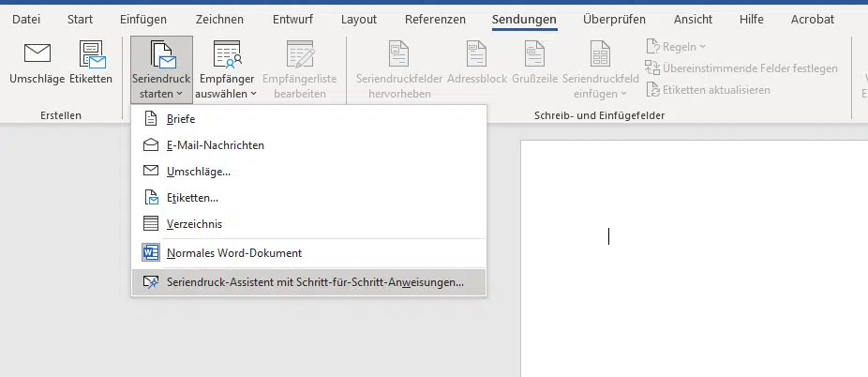
Task: Click the Umschläge envelope icon in ribbon
Action: pyautogui.click(x=37, y=53)
